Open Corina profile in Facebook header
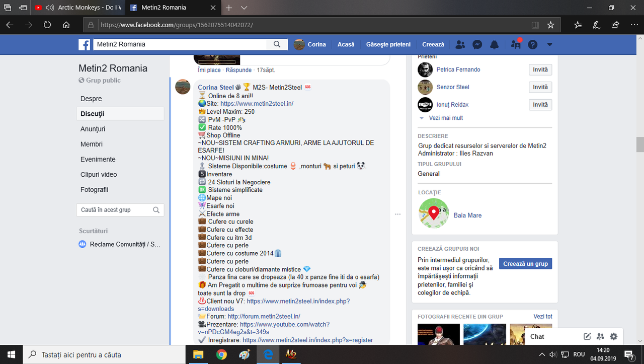The image size is (644, 364). point(310,44)
